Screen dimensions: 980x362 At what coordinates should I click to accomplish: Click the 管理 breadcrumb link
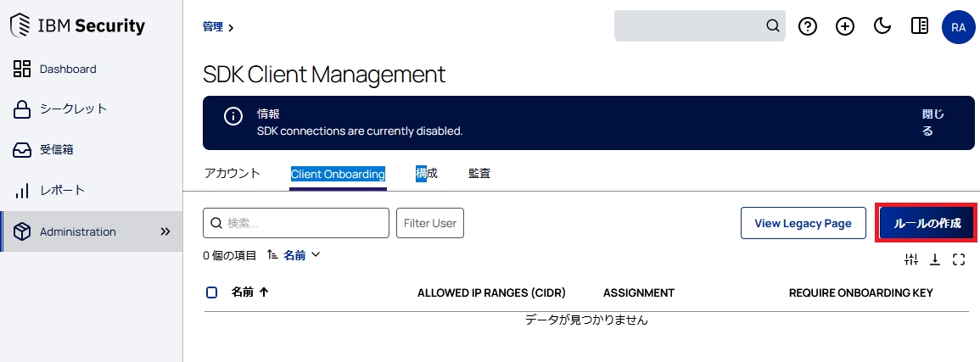click(x=212, y=27)
